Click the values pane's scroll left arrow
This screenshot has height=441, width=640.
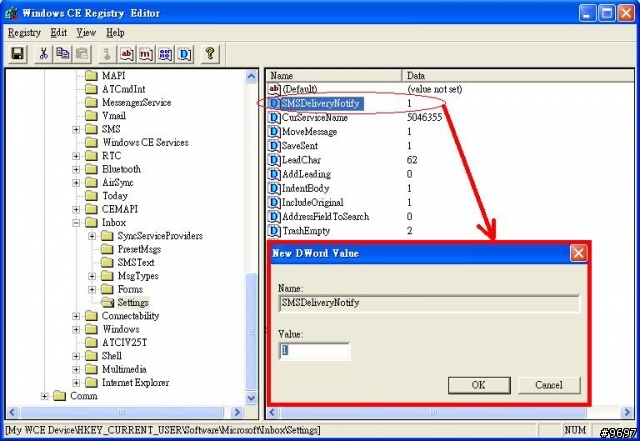pos(273,412)
